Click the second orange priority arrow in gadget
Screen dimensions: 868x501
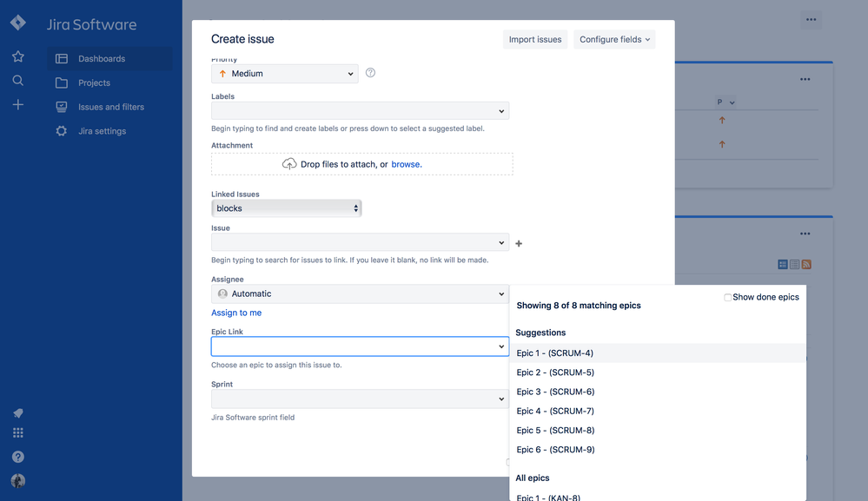click(x=722, y=144)
